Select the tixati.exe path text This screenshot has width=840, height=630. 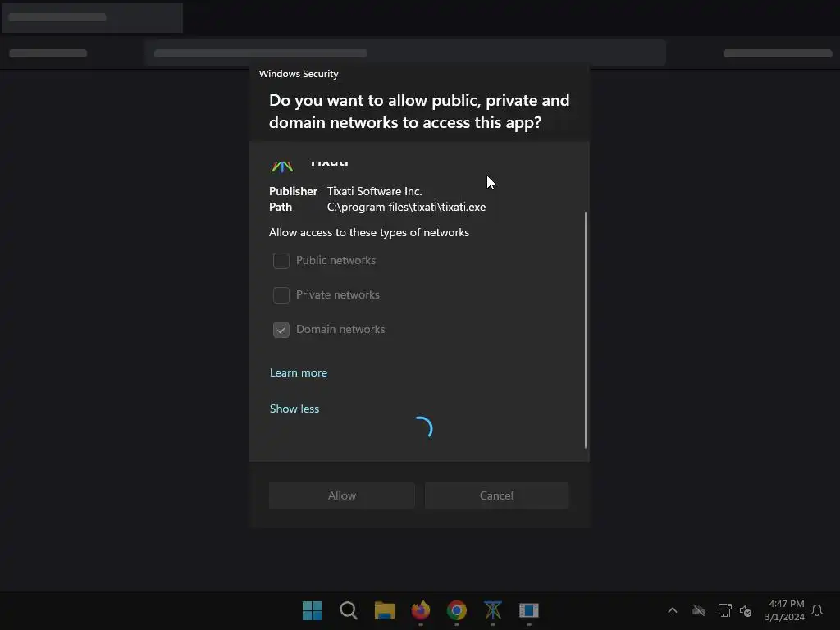pyautogui.click(x=406, y=207)
